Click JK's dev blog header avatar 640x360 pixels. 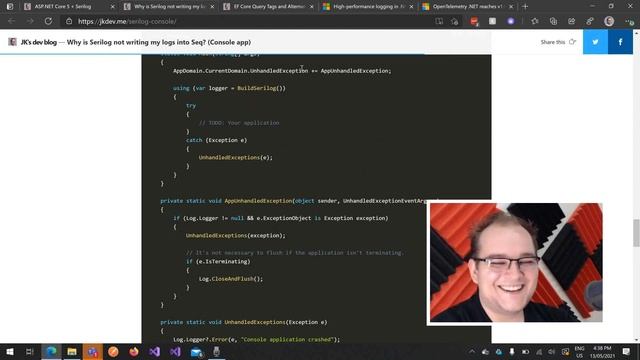[13, 42]
